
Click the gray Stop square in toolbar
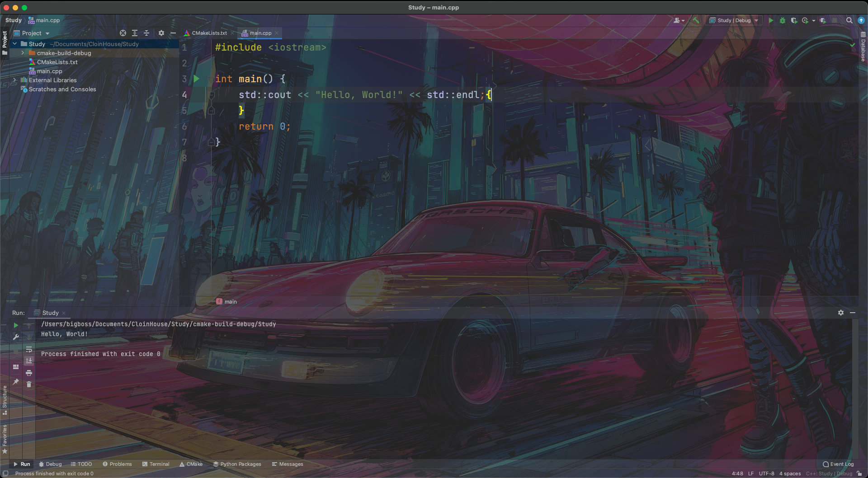pos(835,20)
